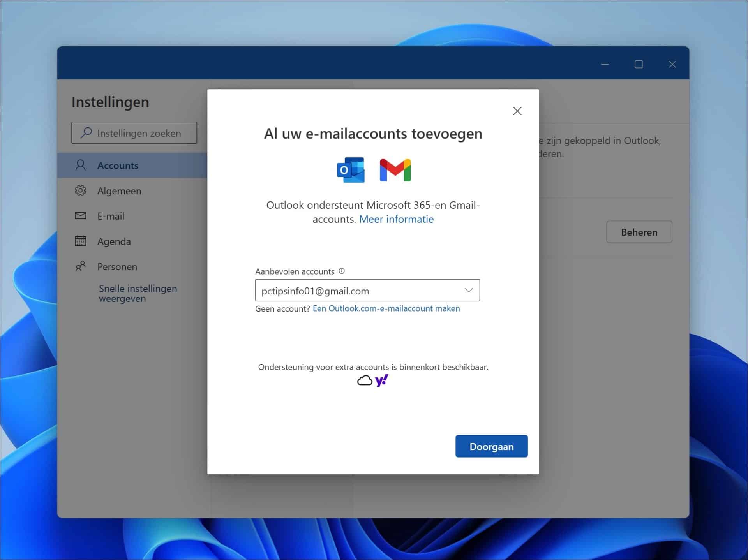Click the Yahoo icon near the bottom
The width and height of the screenshot is (748, 560).
pyautogui.click(x=381, y=380)
